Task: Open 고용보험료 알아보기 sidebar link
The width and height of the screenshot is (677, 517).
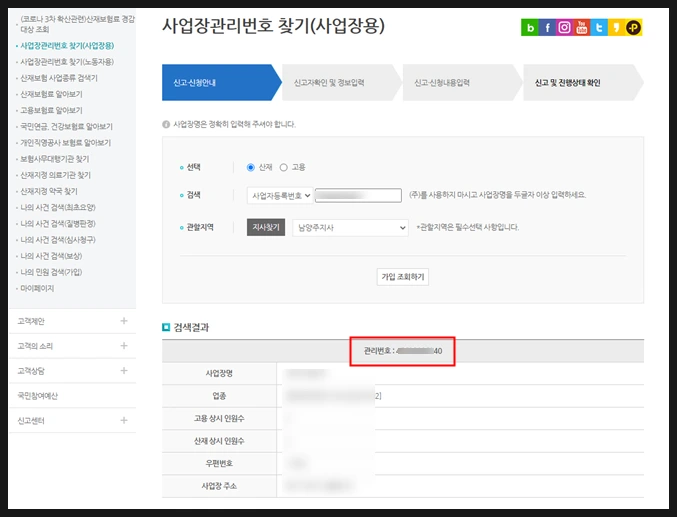Action: 51,111
